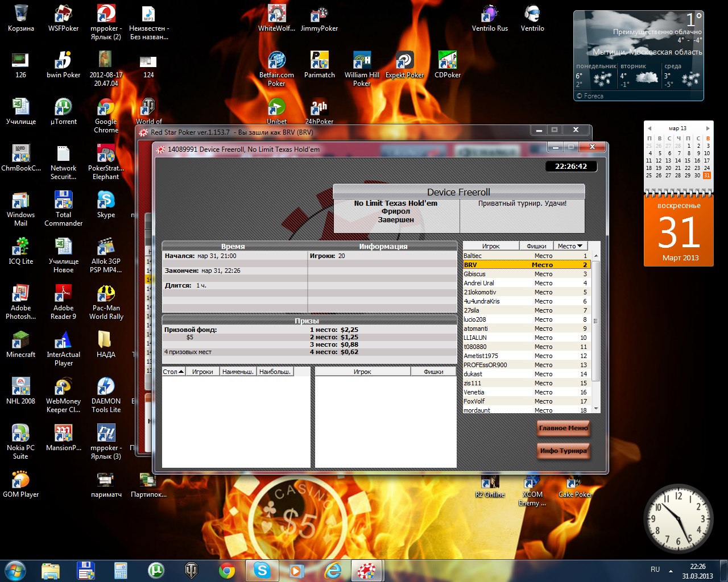Screen dimensions: 728x582
Task: Click the Главное Меню button
Action: point(563,428)
